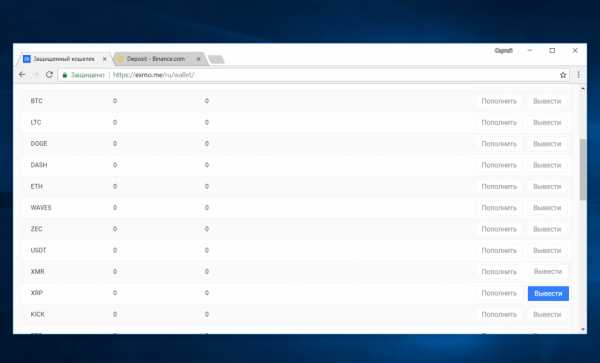
Task: Click Вывести in the WAVES row
Action: click(547, 208)
